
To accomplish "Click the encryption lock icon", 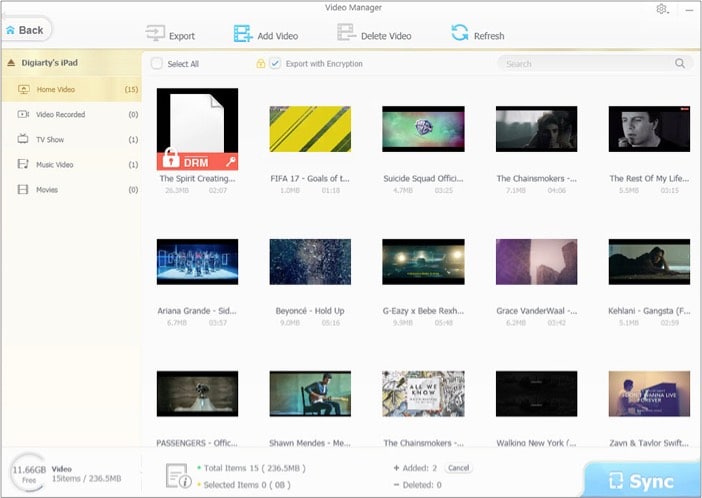I will [261, 64].
